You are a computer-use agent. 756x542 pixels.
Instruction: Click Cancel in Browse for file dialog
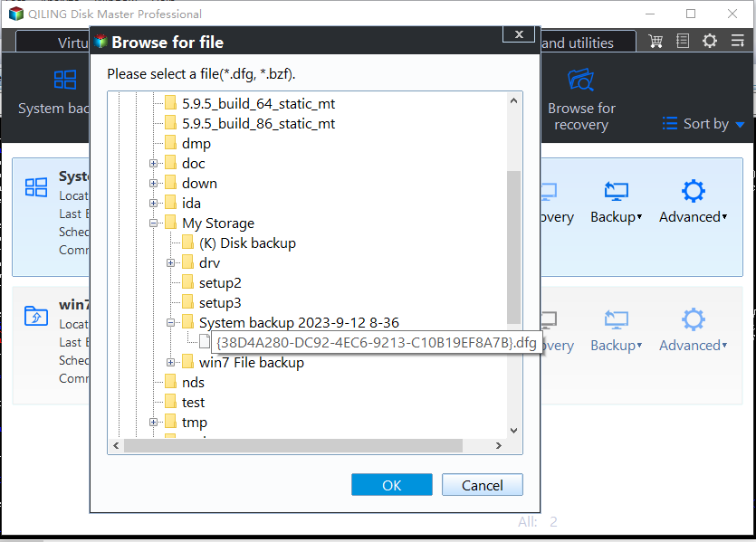click(483, 485)
